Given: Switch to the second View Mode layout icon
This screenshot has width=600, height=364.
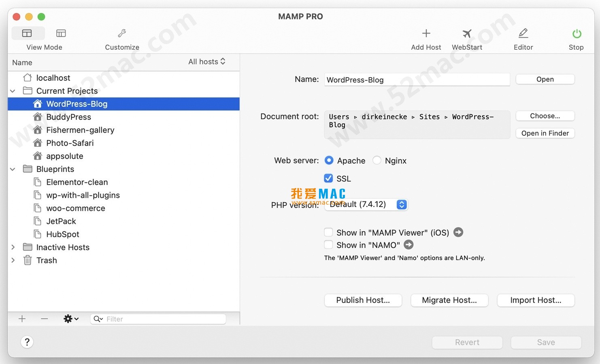Looking at the screenshot, I should [x=61, y=33].
